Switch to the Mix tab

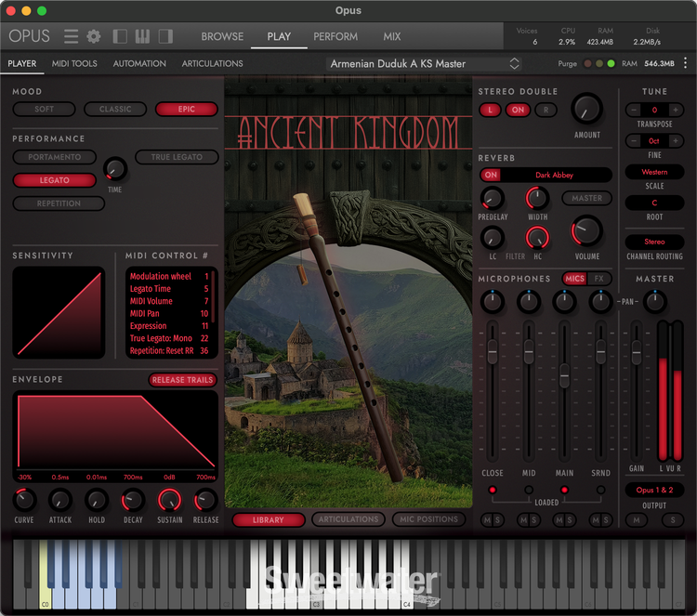(392, 36)
